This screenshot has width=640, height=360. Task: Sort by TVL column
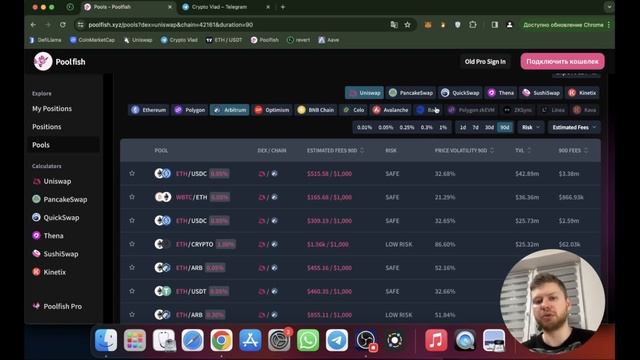click(x=523, y=151)
